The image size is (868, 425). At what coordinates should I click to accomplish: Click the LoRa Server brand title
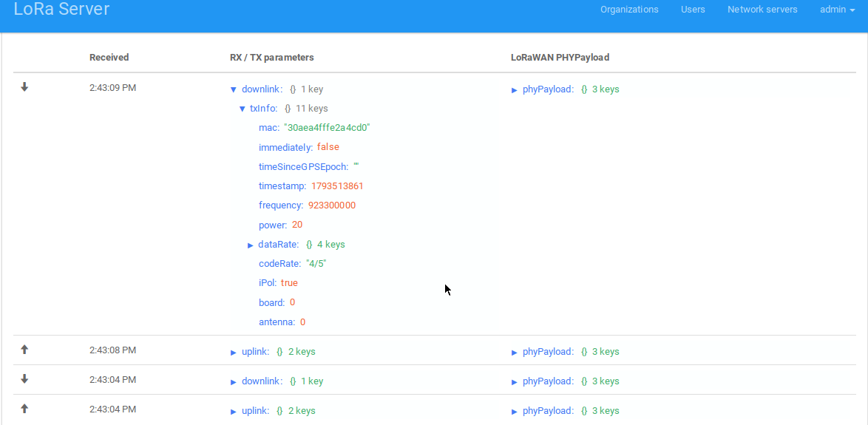[61, 9]
